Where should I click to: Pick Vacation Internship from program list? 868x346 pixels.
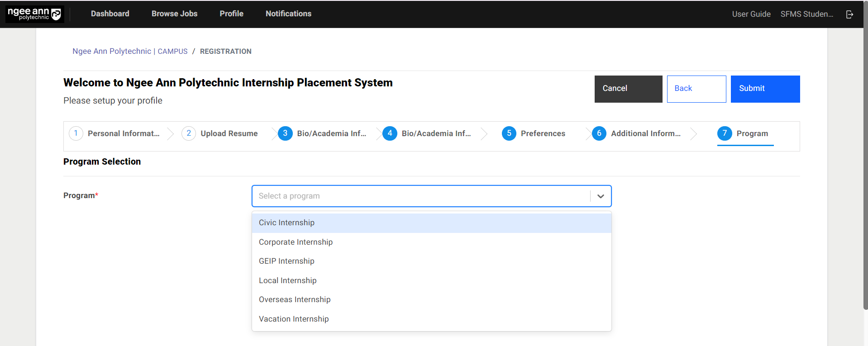coord(294,319)
